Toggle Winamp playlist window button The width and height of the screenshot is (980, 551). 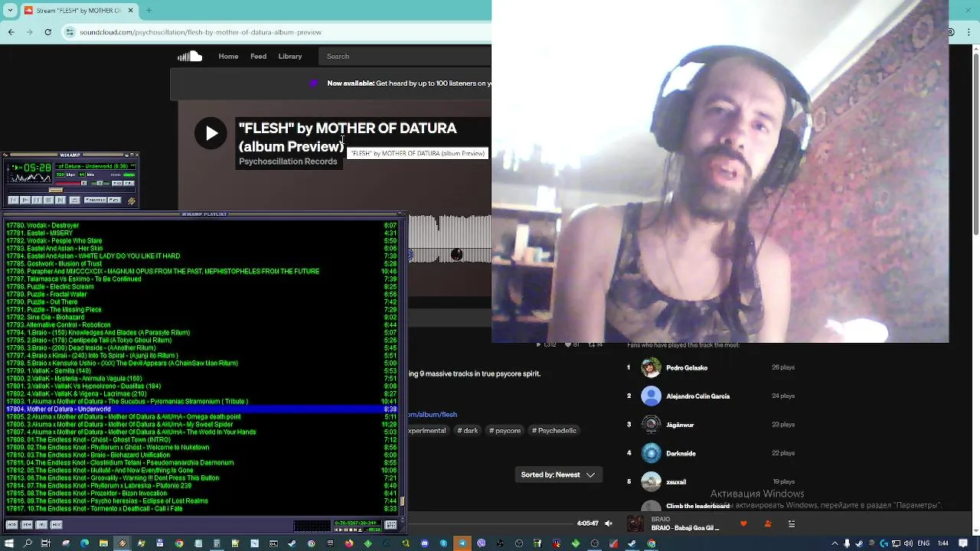coord(129,183)
